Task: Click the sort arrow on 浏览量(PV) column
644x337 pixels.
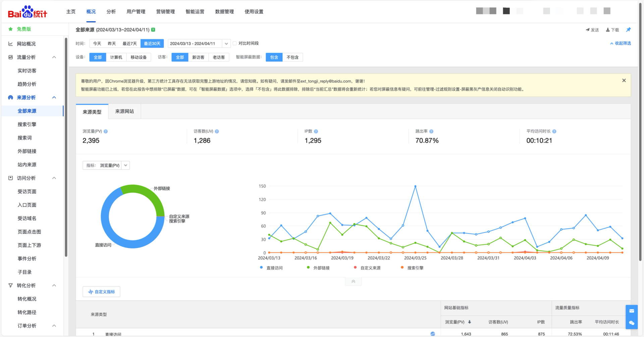Action: pyautogui.click(x=470, y=322)
